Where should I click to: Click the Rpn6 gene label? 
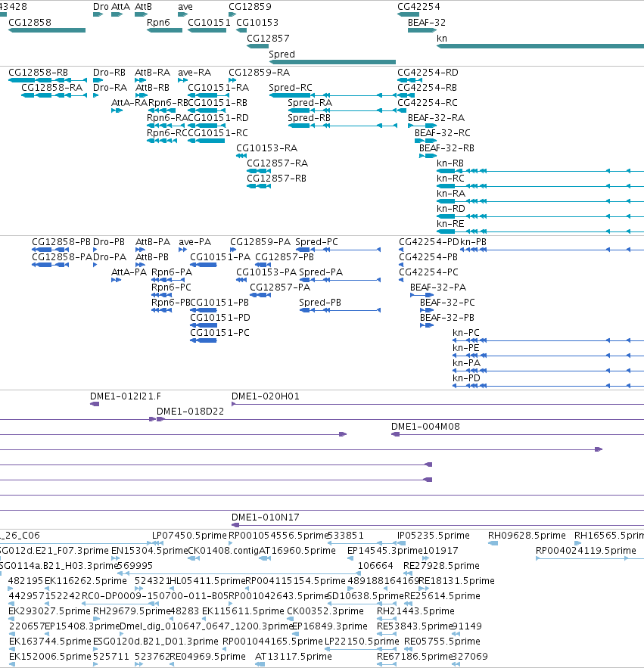point(158,23)
